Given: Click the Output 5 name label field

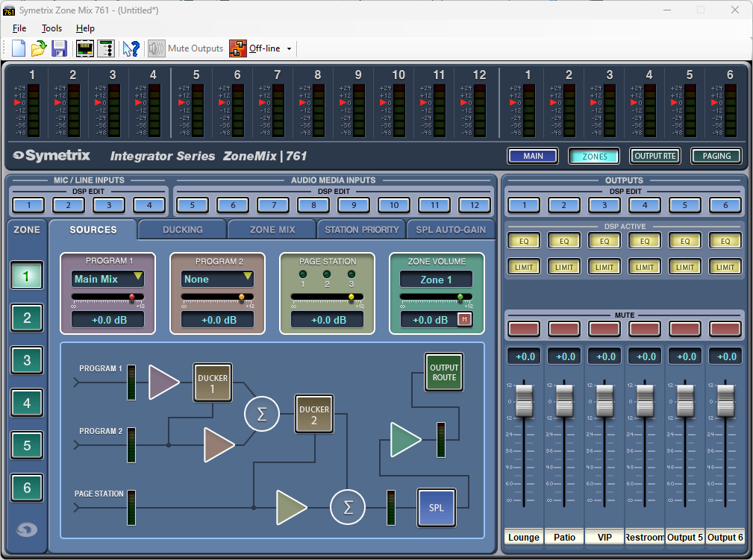Looking at the screenshot, I should point(686,537).
